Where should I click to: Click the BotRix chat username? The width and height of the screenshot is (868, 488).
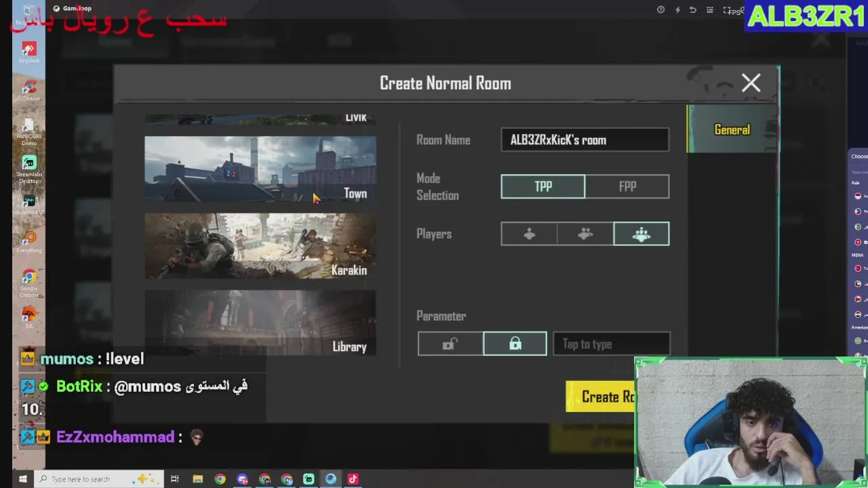click(79, 387)
